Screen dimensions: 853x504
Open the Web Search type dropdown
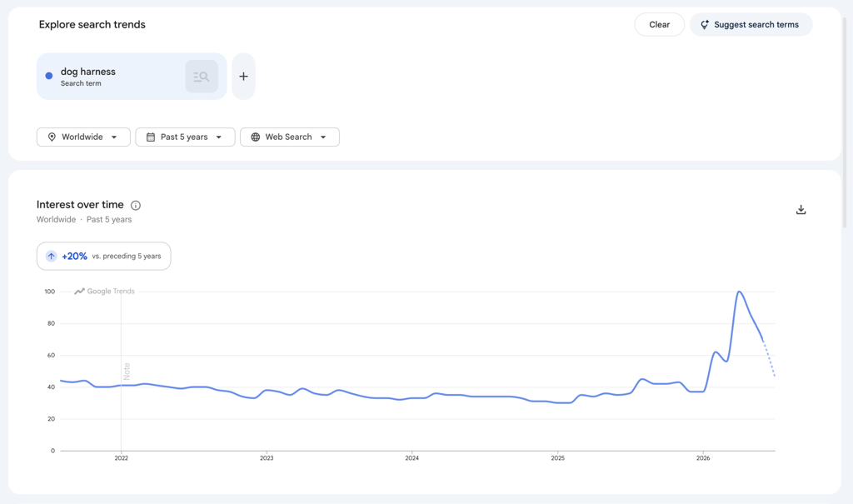(289, 137)
